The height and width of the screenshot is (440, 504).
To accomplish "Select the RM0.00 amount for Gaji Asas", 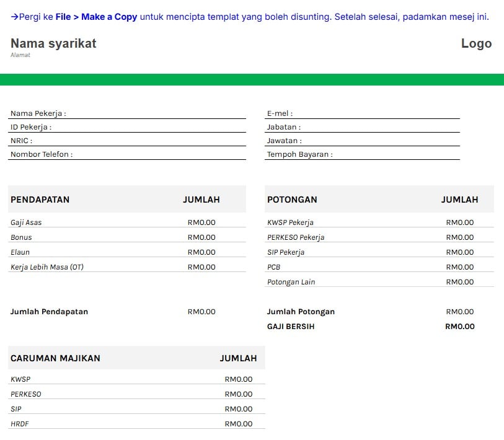I will [201, 222].
